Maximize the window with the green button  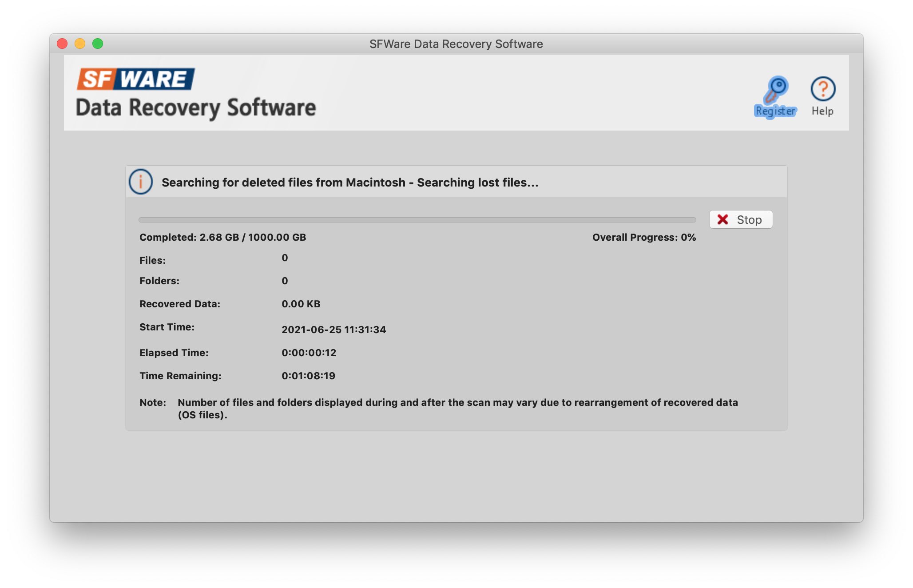pyautogui.click(x=98, y=44)
